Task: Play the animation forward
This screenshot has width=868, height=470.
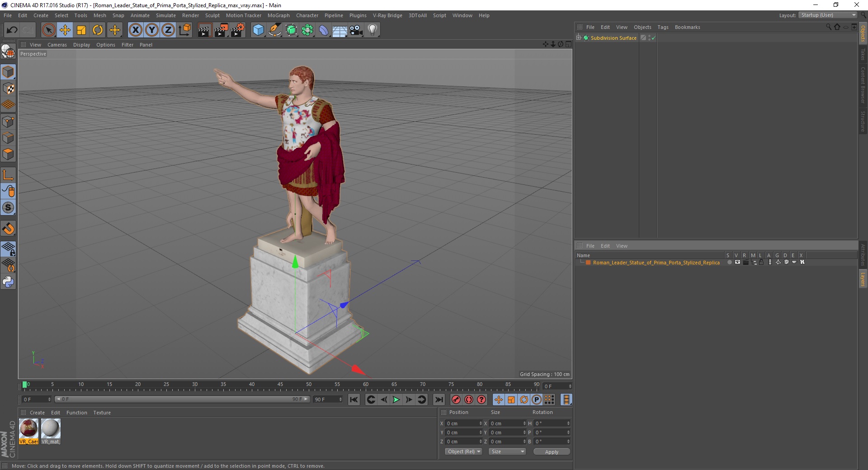Action: (x=396, y=399)
